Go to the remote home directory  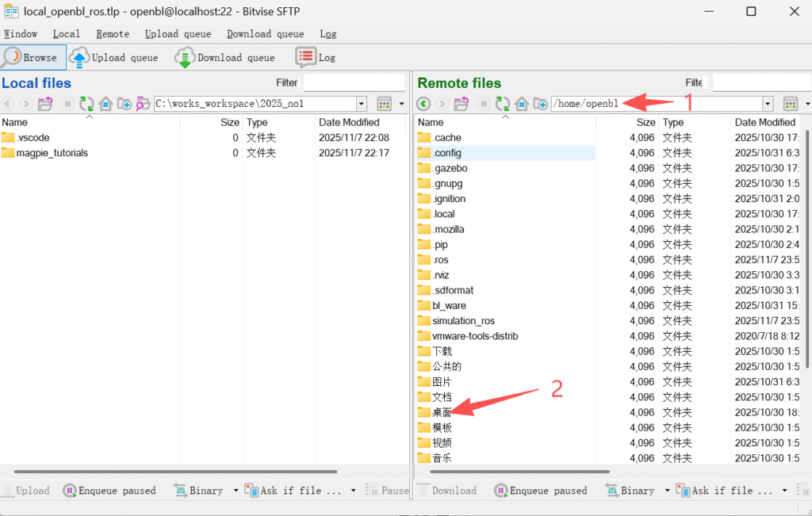tap(522, 104)
